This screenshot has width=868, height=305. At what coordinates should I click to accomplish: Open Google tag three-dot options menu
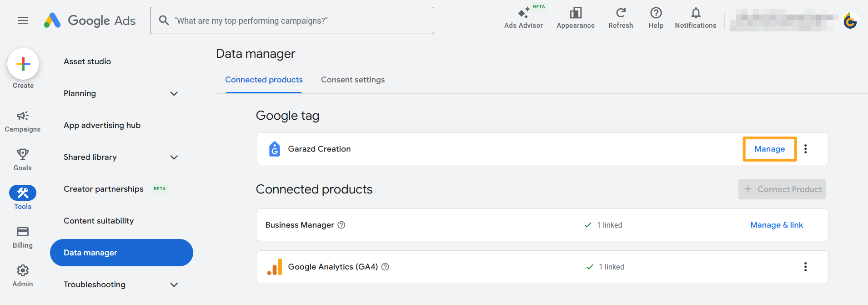pyautogui.click(x=805, y=149)
